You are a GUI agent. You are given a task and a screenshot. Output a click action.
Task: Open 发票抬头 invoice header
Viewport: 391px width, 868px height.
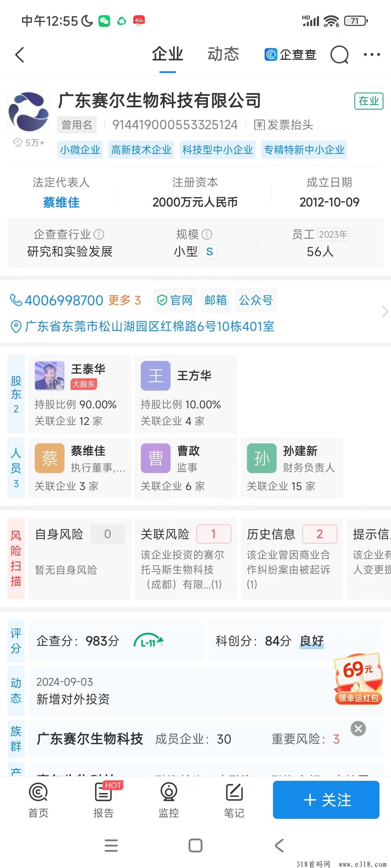283,125
